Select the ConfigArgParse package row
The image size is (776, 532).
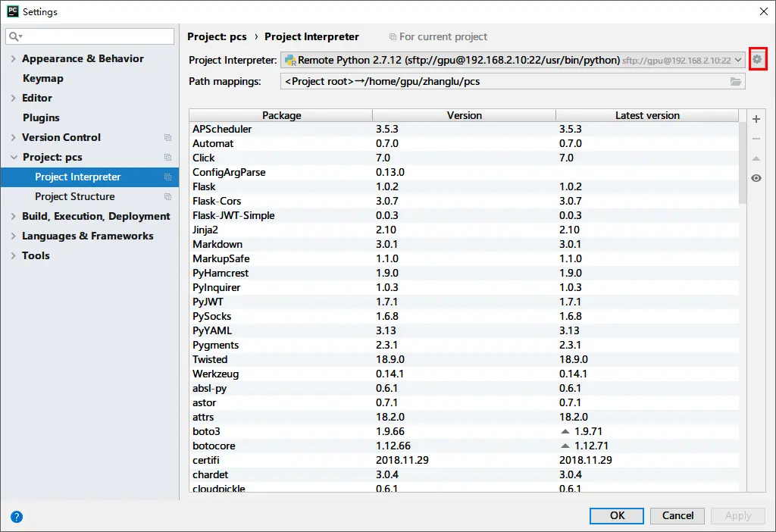(x=464, y=172)
